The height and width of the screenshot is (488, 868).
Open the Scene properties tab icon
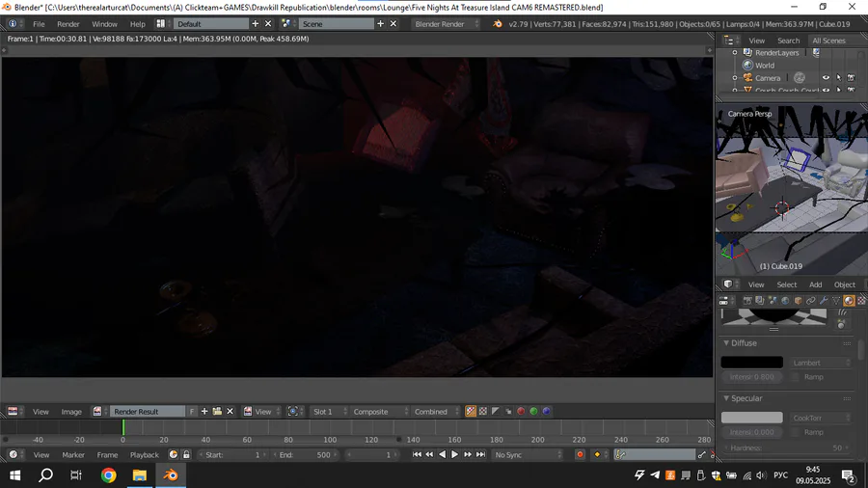point(773,301)
